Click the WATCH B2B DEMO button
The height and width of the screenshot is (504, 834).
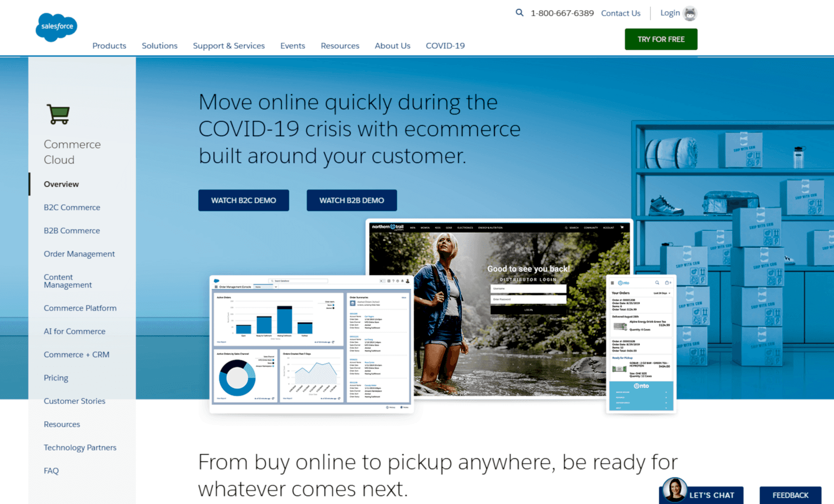(x=352, y=200)
